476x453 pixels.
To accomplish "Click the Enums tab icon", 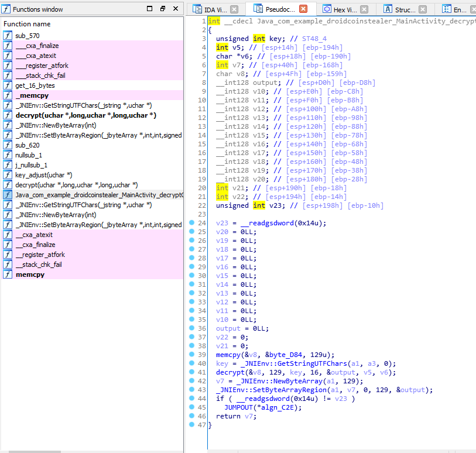I will click(447, 9).
